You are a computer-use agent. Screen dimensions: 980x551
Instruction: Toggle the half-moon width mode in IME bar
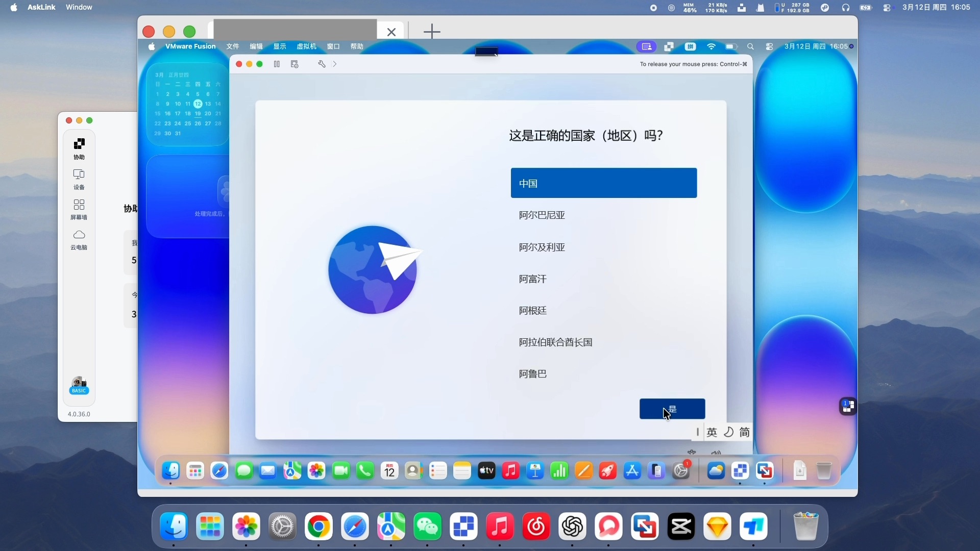coord(729,432)
